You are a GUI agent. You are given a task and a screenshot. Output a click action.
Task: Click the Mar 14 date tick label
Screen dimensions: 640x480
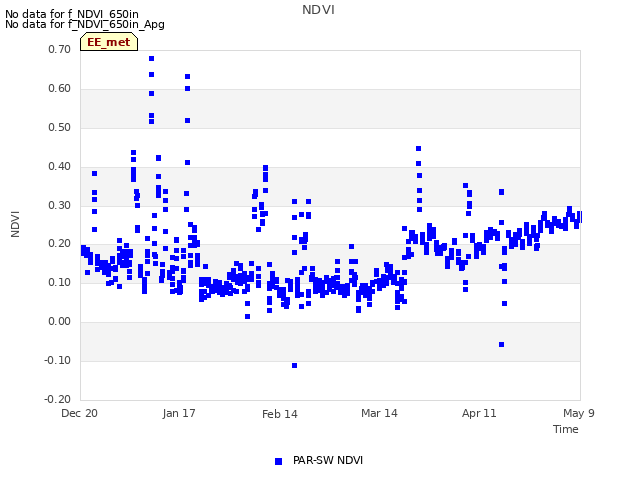[x=379, y=413]
